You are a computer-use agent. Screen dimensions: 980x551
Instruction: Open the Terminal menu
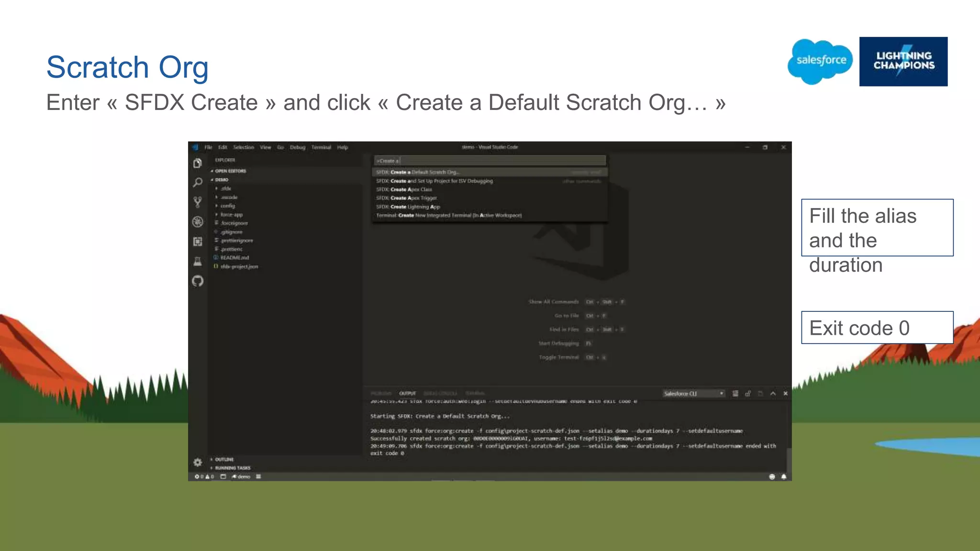click(x=321, y=147)
